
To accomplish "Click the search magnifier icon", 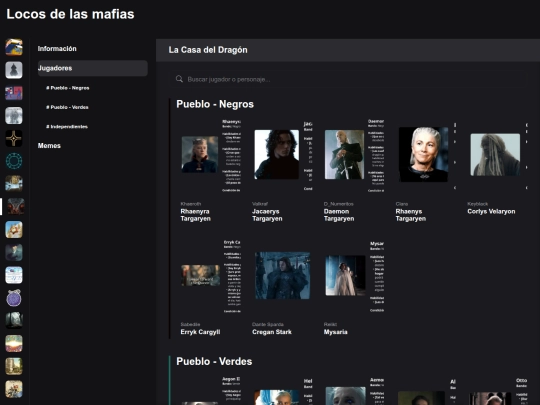I will click(179, 79).
